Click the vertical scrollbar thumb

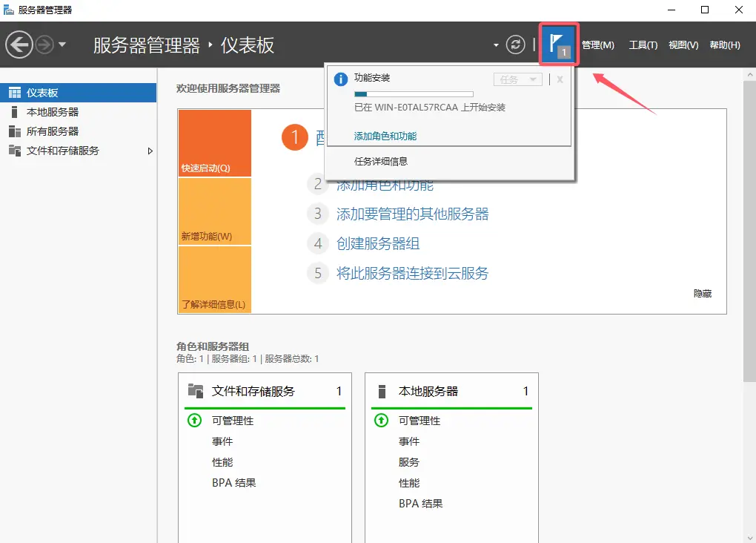pyautogui.click(x=749, y=231)
